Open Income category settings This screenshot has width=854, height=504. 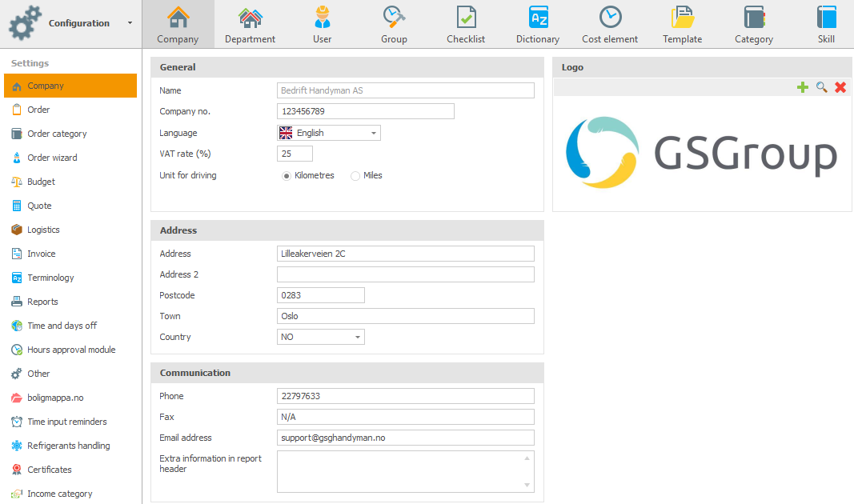pos(70,493)
